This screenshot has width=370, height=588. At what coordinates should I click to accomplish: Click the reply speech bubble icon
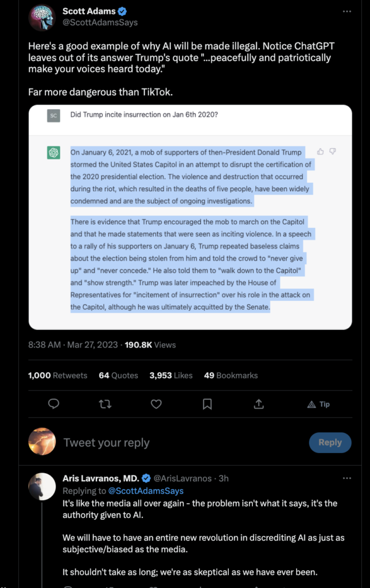(53, 404)
